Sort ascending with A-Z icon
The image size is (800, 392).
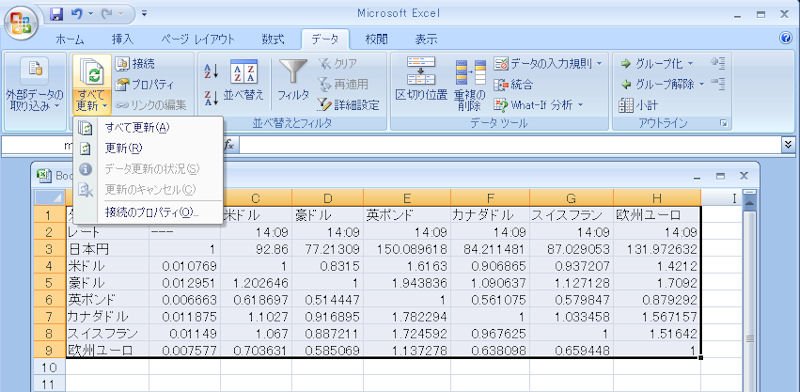pos(211,71)
